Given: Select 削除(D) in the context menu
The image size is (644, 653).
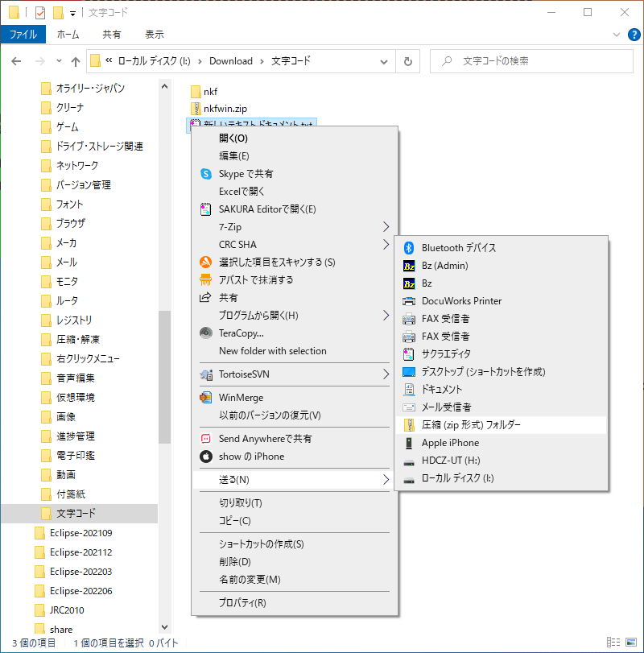Looking at the screenshot, I should (x=235, y=562).
